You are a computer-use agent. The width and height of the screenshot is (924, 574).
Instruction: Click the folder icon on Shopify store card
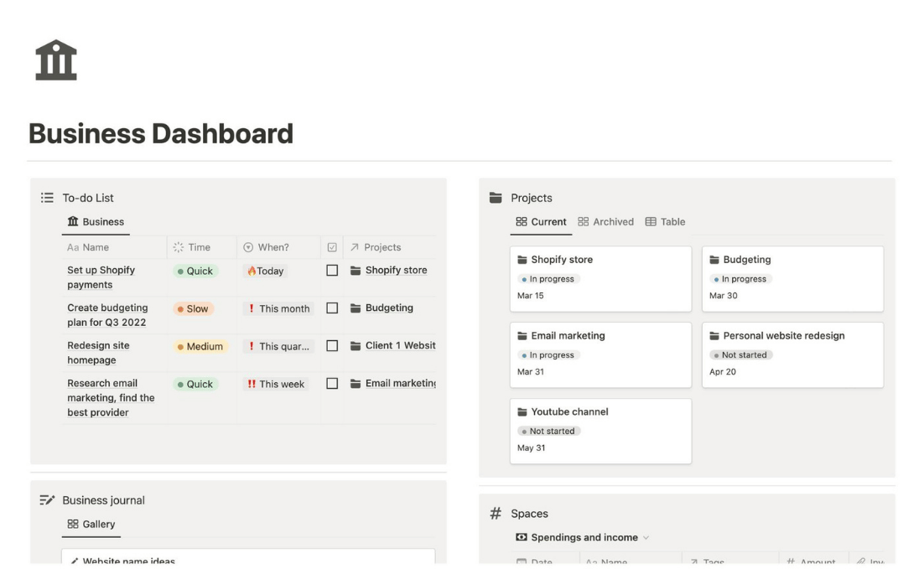(x=522, y=260)
